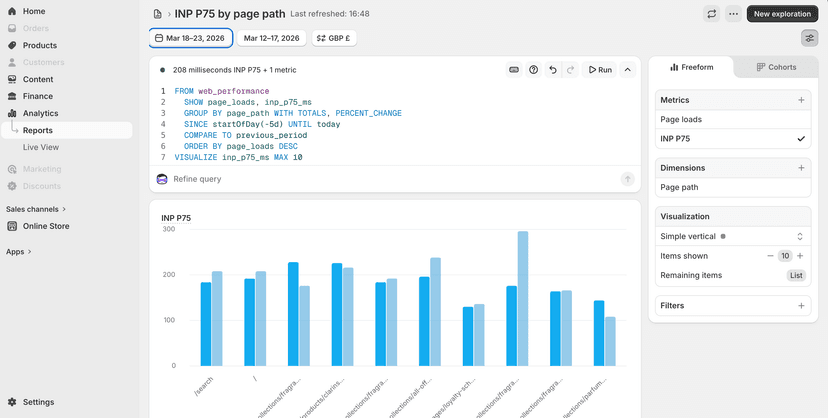Add a filter with plus icon
The height and width of the screenshot is (418, 828).
point(801,306)
